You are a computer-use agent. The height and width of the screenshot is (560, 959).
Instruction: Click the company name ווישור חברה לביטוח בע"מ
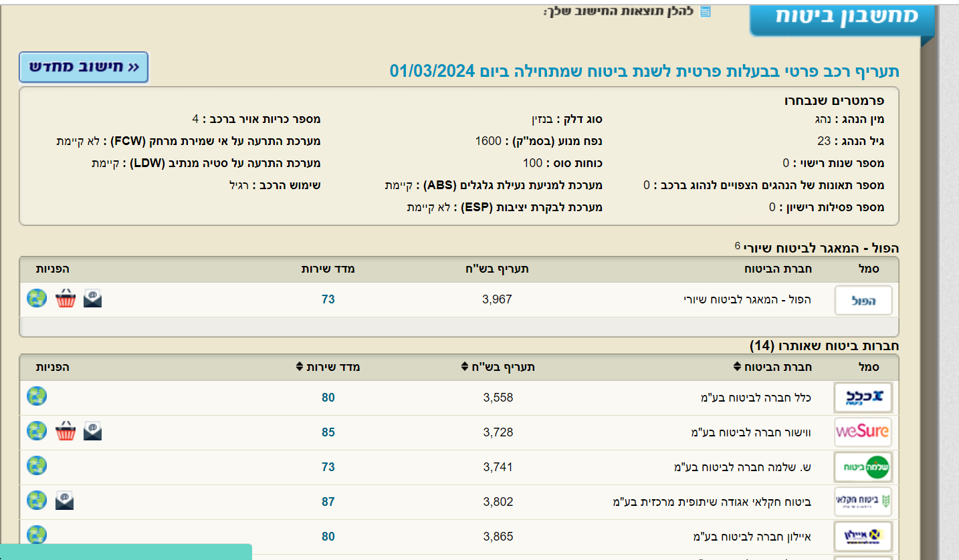pos(751,432)
